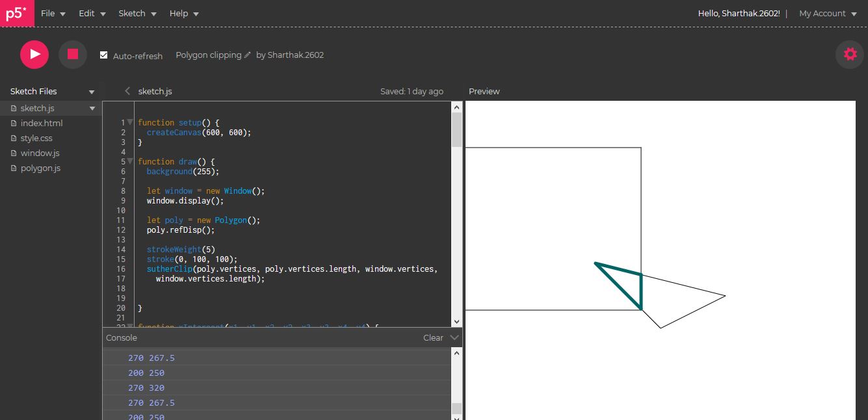
Task: Click the Hello, Sharthak.2602 greeting
Action: [x=738, y=12]
